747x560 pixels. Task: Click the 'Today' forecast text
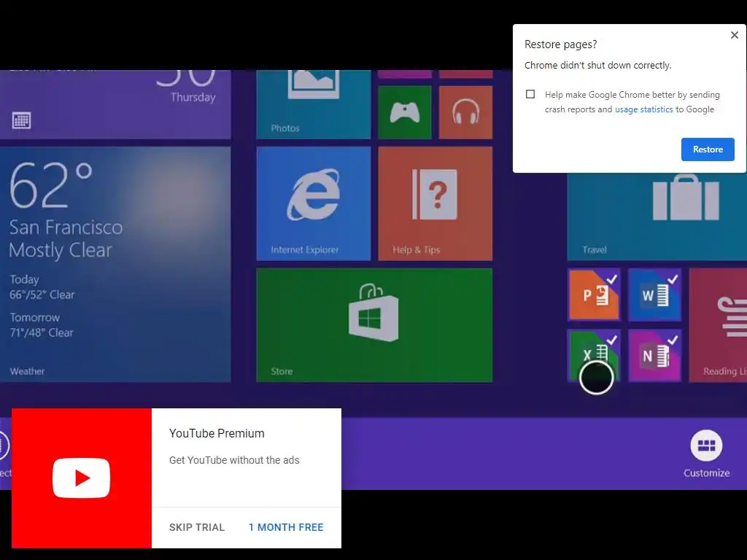[24, 279]
